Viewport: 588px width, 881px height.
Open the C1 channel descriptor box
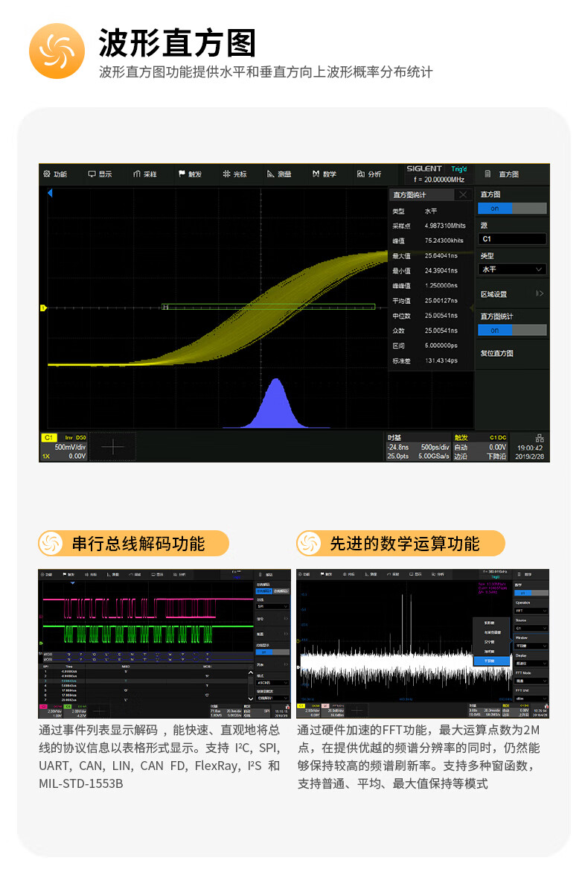(x=64, y=447)
